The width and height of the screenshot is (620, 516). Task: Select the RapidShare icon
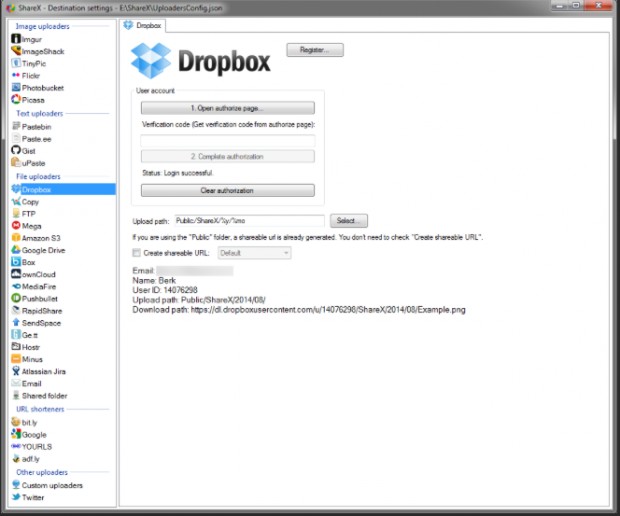click(16, 310)
